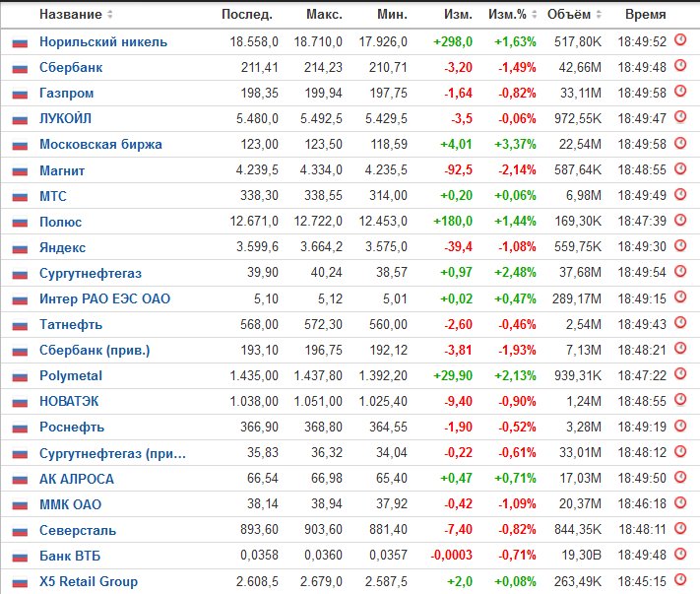Click the clock icon in ЛУКОЙЛ row

pos(680,117)
